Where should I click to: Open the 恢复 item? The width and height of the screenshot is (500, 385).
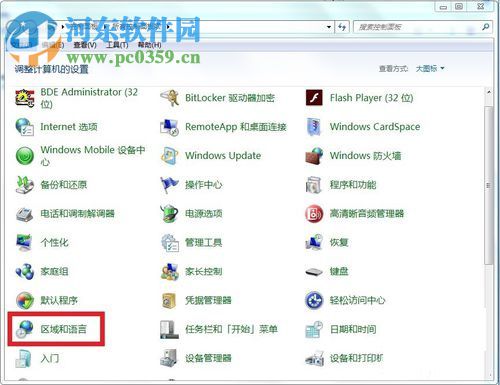(327, 242)
